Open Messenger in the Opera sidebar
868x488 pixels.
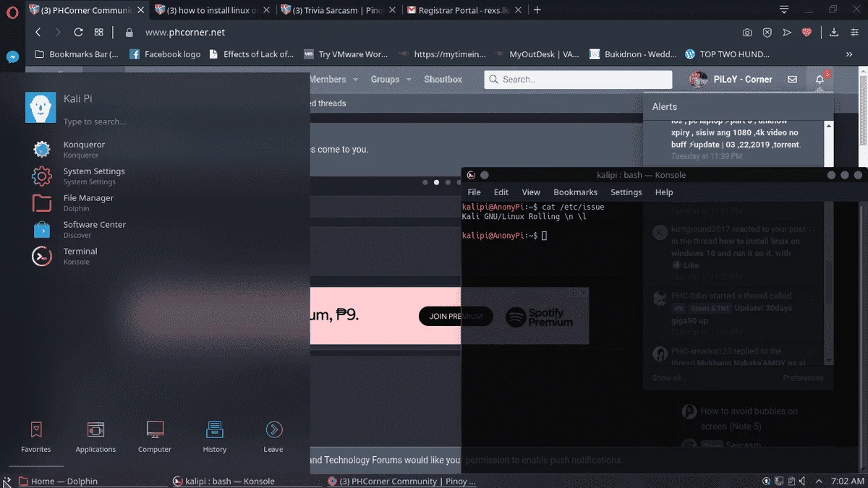12,56
